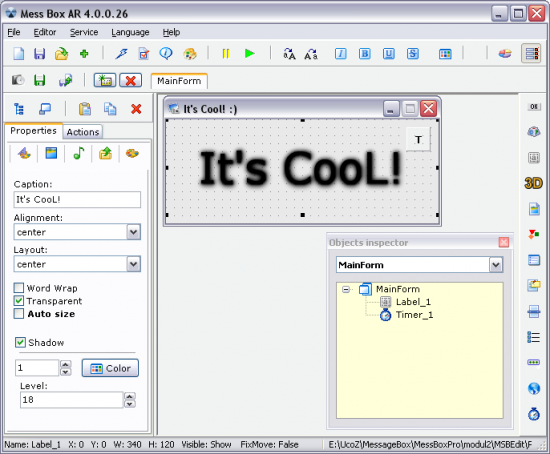Click the pie chart icon in top toolbar

(x=505, y=54)
